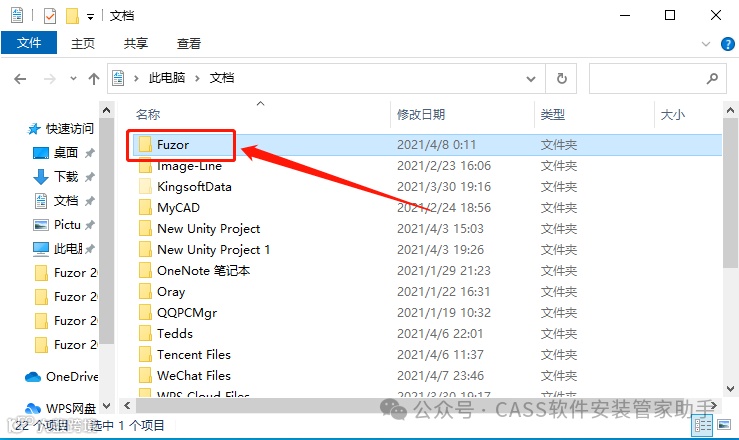Open the 文件 ribbon tab

[x=29, y=43]
